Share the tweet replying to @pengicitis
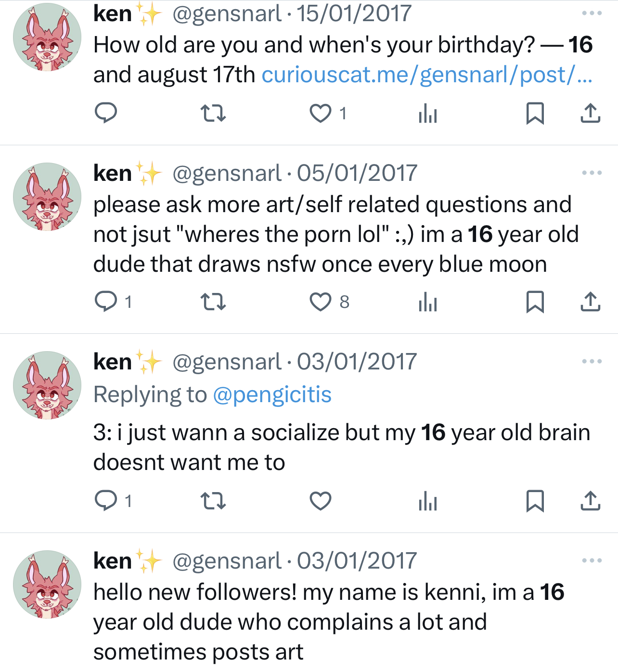This screenshot has width=618, height=672. 590,501
